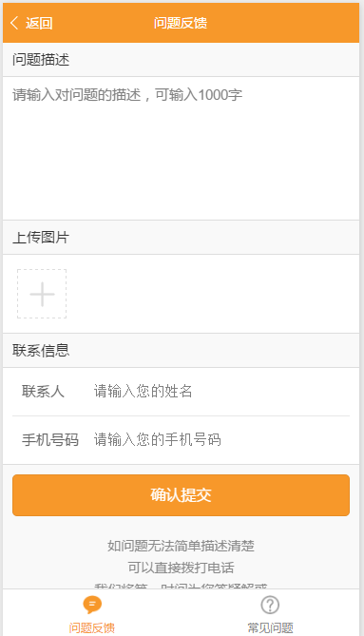
Task: Click the partially hidden third hint text line
Action: pos(181,586)
